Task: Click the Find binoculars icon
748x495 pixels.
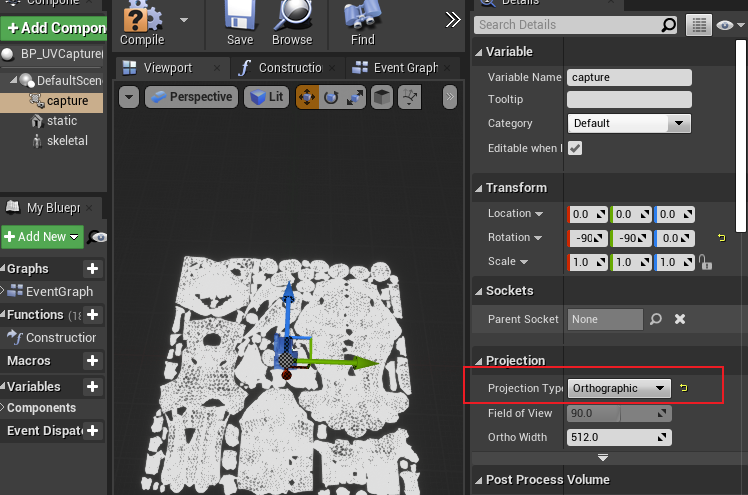Action: tap(363, 24)
